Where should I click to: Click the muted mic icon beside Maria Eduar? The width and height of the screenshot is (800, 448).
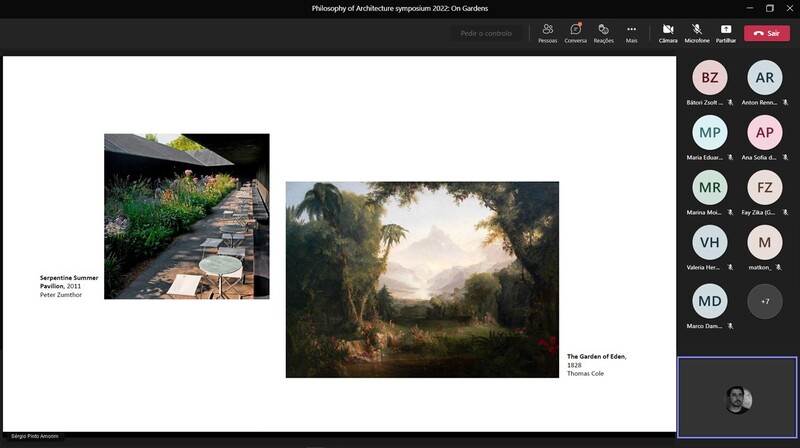(x=731, y=158)
